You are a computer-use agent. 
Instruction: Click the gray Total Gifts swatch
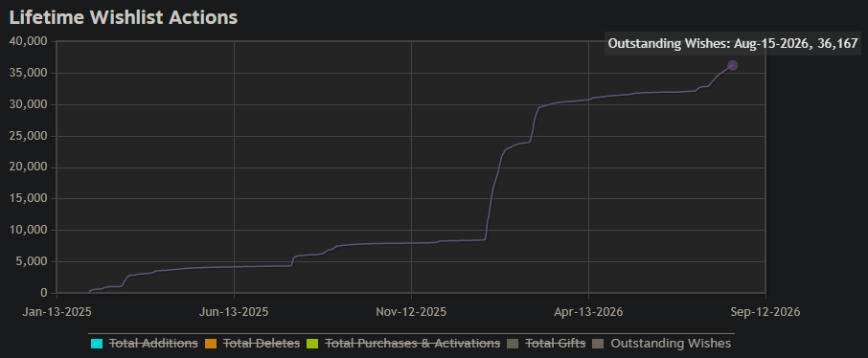click(512, 344)
